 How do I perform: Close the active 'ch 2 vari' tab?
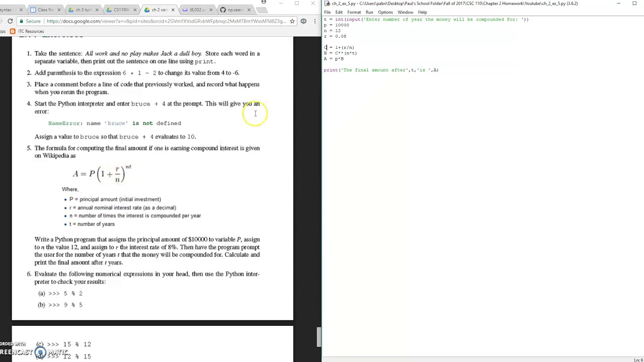173,10
